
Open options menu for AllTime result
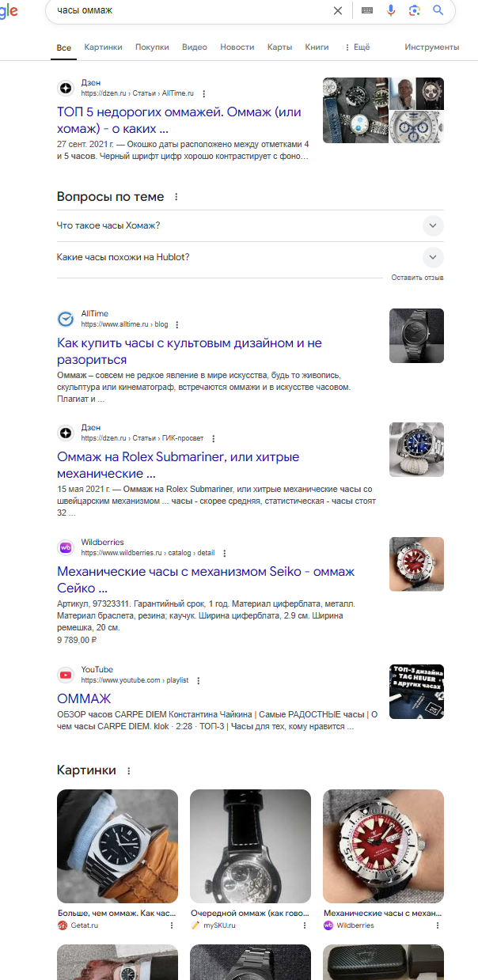(177, 325)
